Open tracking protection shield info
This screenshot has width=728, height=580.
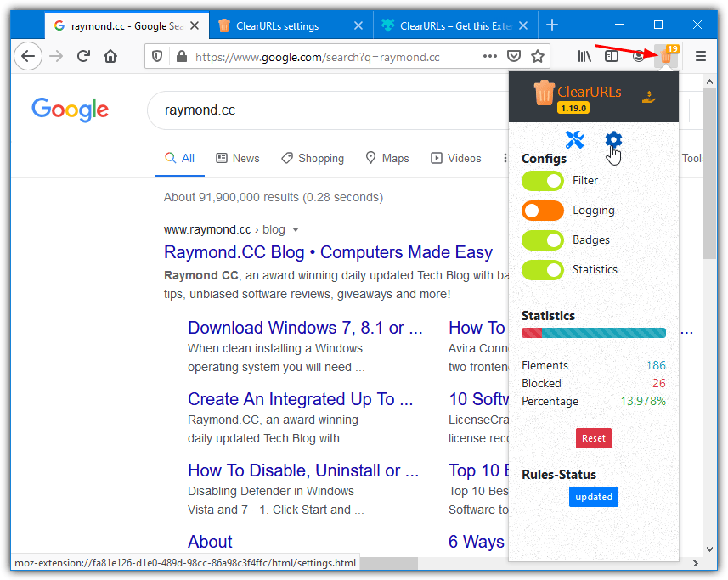pos(157,57)
